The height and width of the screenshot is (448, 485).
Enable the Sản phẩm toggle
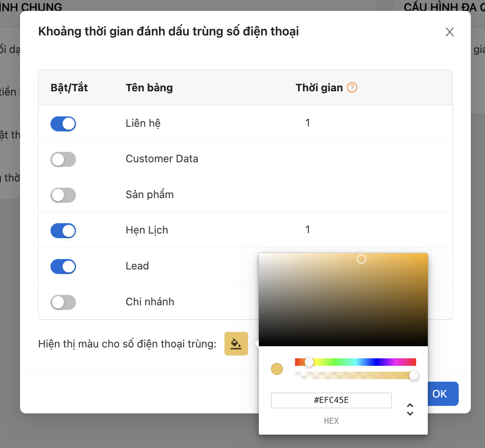[x=63, y=195]
